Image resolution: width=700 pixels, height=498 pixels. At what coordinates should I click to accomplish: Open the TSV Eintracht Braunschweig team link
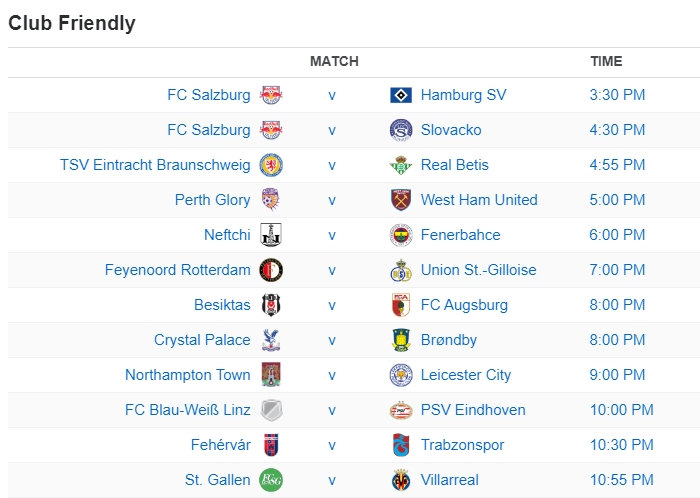pos(155,165)
